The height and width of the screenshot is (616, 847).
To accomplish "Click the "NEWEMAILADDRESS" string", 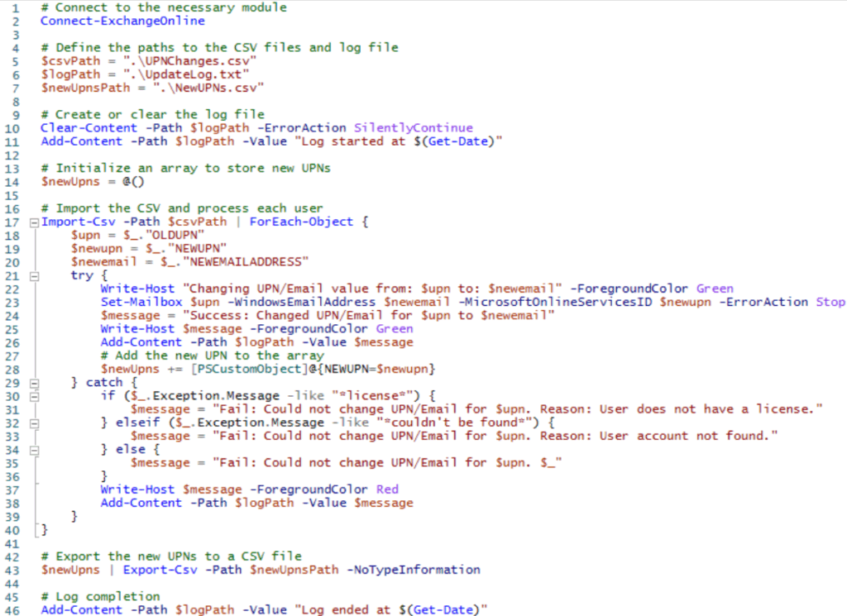I will (x=245, y=262).
